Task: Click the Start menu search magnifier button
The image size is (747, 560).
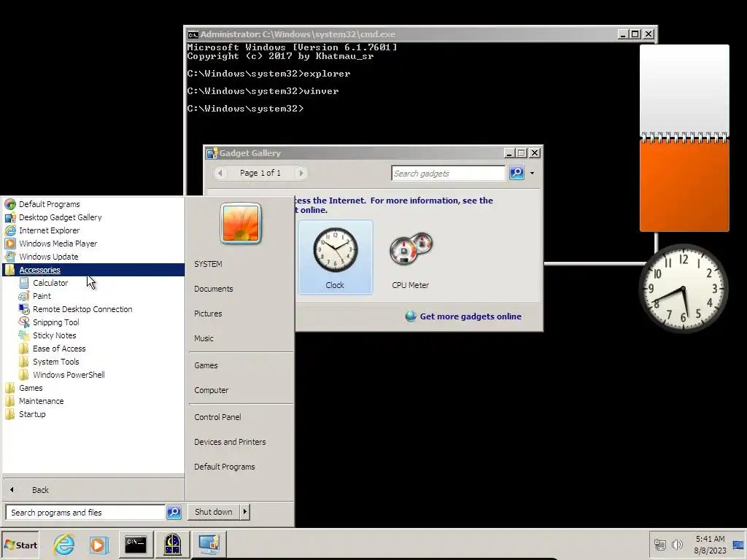Action: (x=174, y=513)
